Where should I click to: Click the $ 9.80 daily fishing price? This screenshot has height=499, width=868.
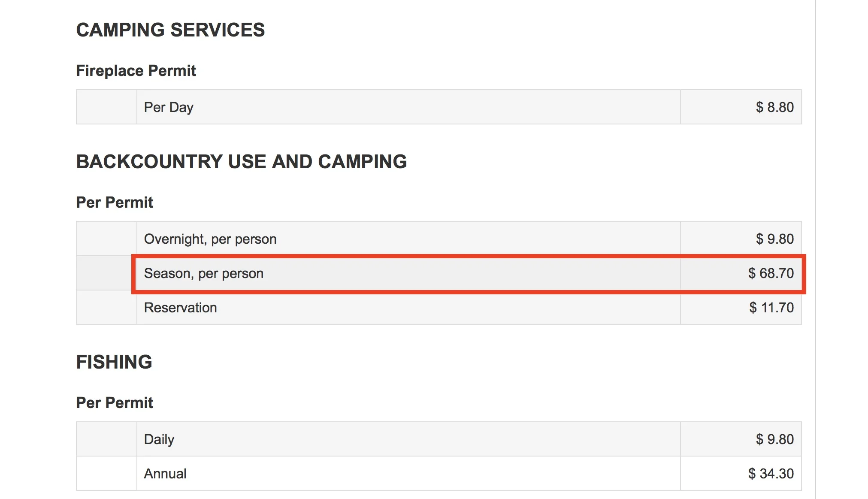click(741, 439)
